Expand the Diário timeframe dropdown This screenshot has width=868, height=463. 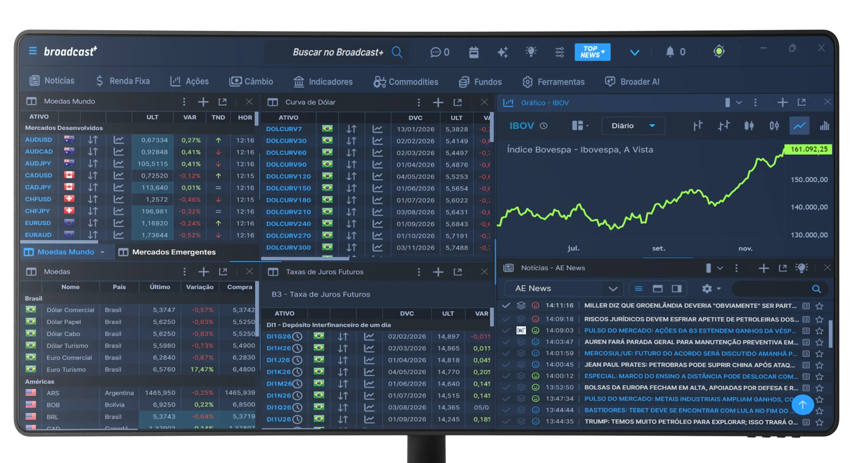click(x=633, y=126)
